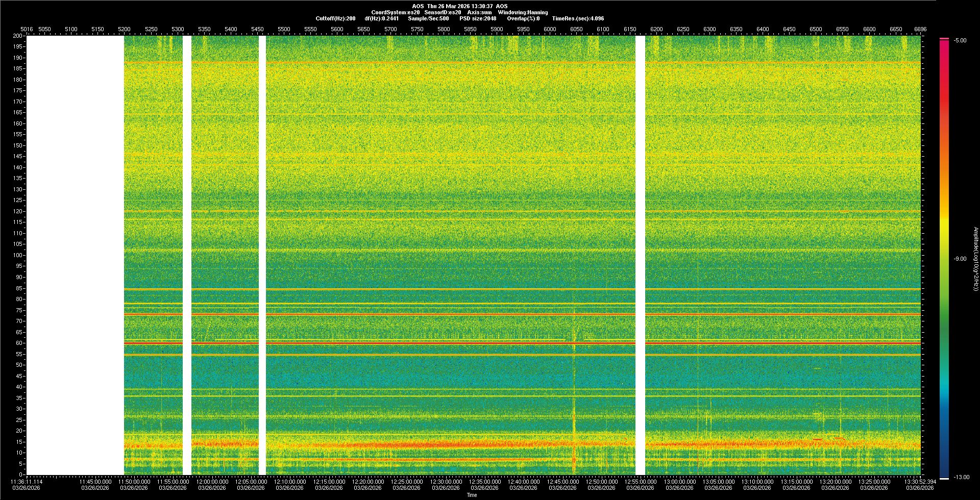Image resolution: width=980 pixels, height=500 pixels.
Task: Click the narrow white gap near 12:55:00
Action: (640, 255)
